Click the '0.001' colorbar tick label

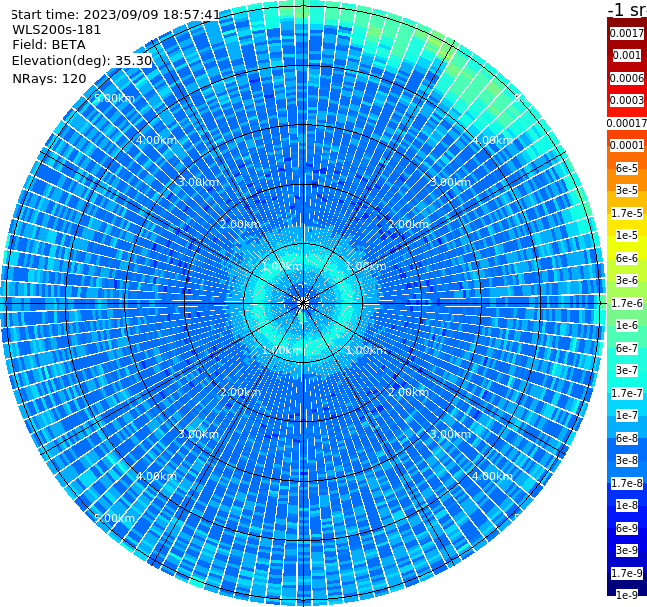(627, 55)
